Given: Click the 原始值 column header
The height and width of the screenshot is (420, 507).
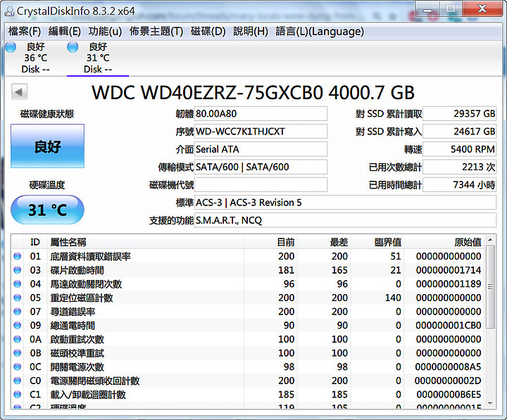Looking at the screenshot, I should click(444, 242).
